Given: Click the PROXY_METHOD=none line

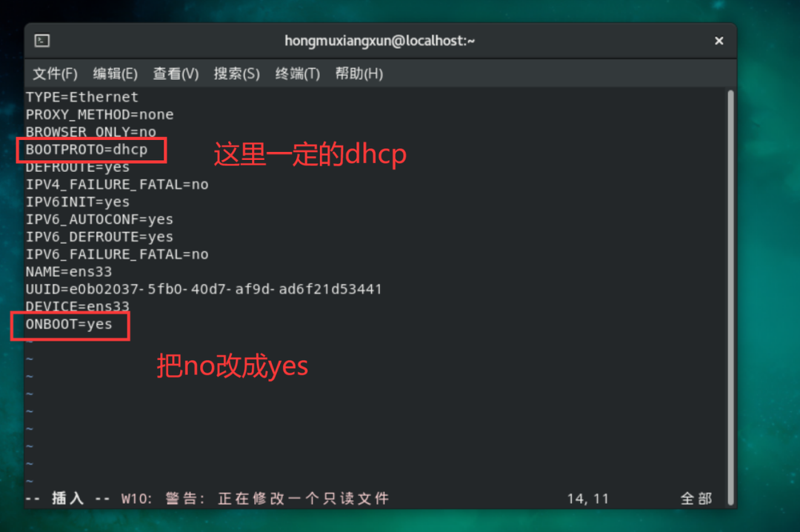Looking at the screenshot, I should coord(99,114).
